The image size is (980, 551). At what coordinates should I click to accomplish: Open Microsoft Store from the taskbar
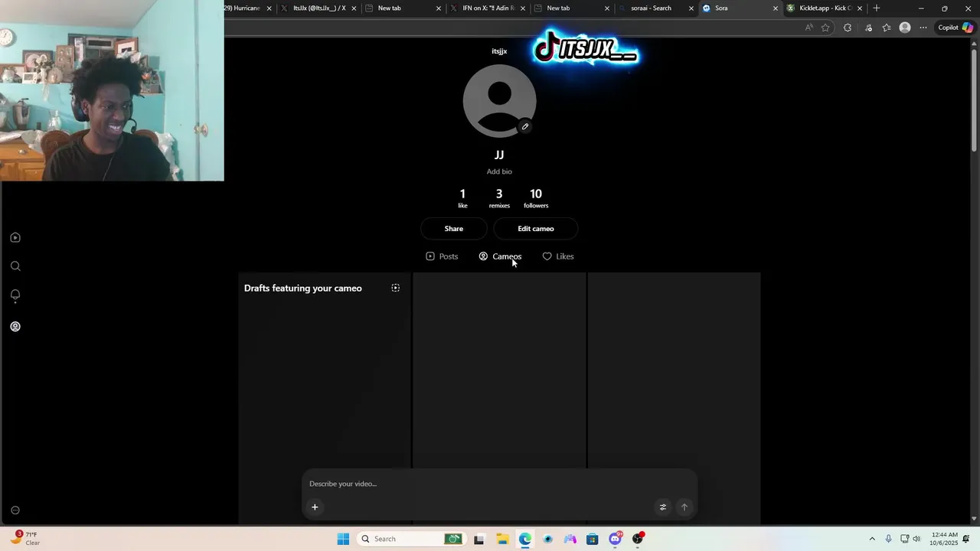coord(593,539)
